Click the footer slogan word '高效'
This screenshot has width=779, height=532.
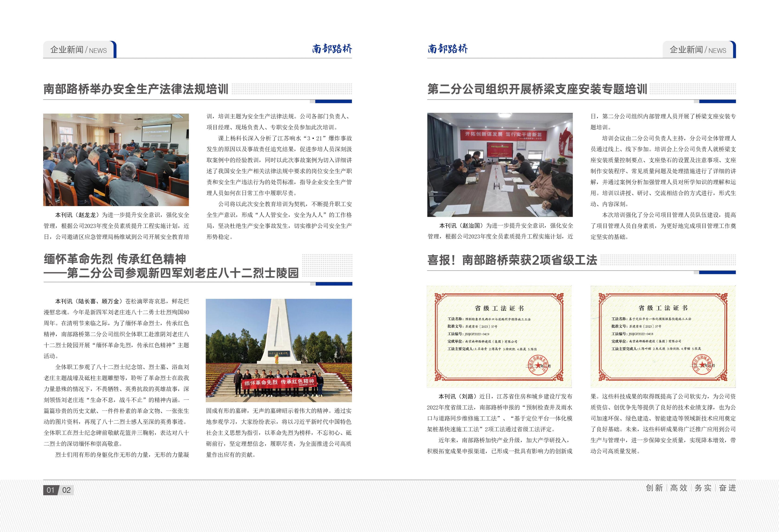[679, 488]
